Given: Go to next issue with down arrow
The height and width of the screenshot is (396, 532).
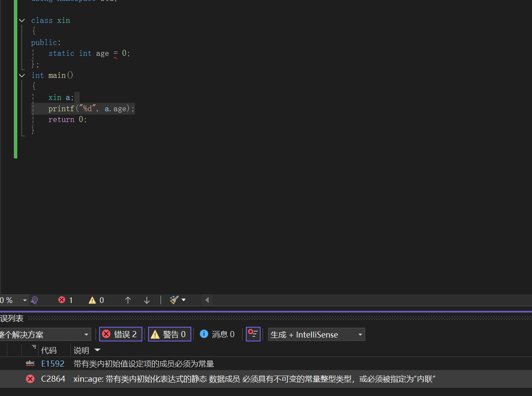Looking at the screenshot, I should [147, 300].
